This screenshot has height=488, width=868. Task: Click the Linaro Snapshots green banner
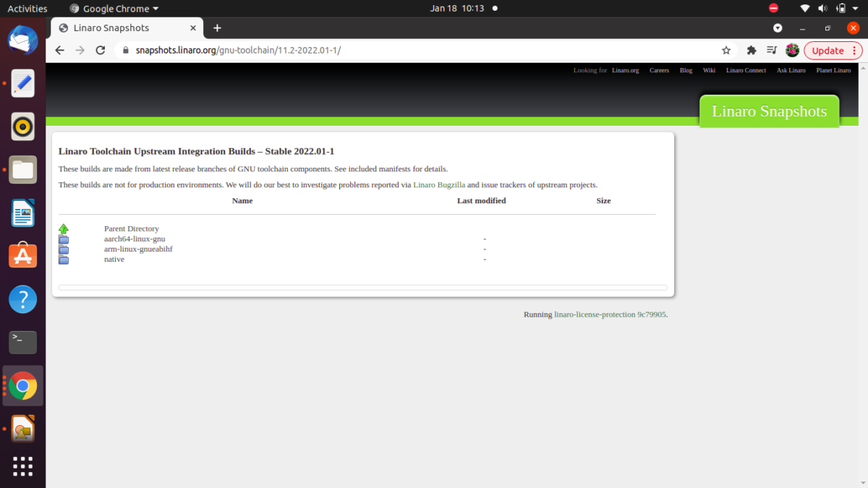point(769,111)
